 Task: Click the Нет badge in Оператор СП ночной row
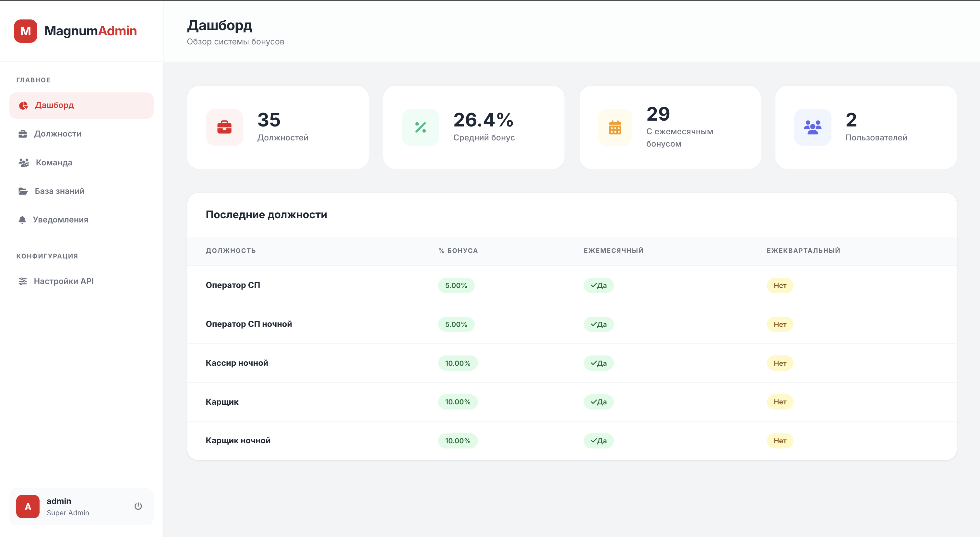[780, 324]
